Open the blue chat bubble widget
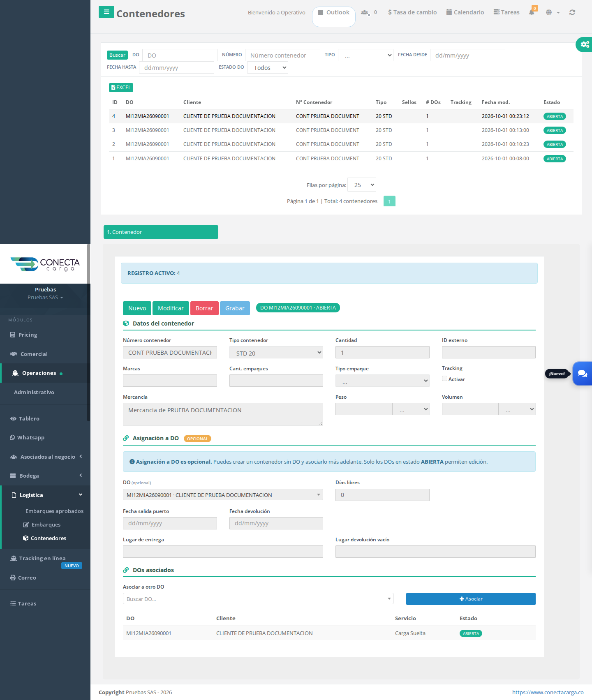592x700 pixels. [x=583, y=373]
